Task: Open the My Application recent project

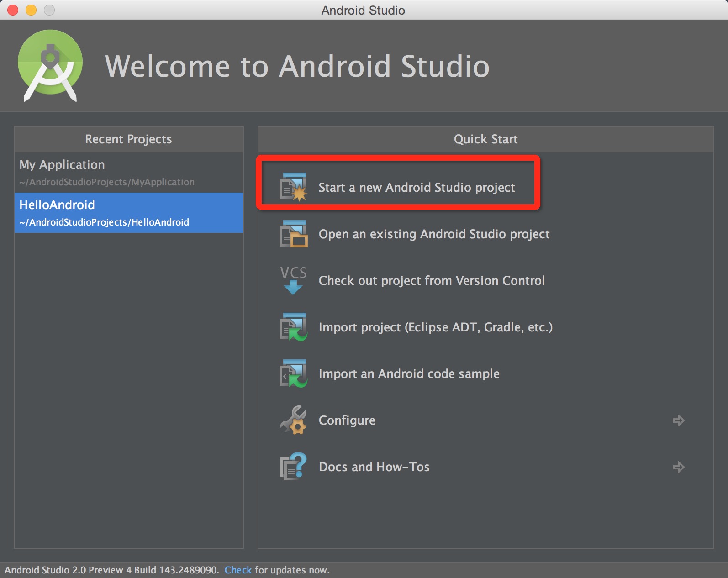Action: click(x=129, y=173)
